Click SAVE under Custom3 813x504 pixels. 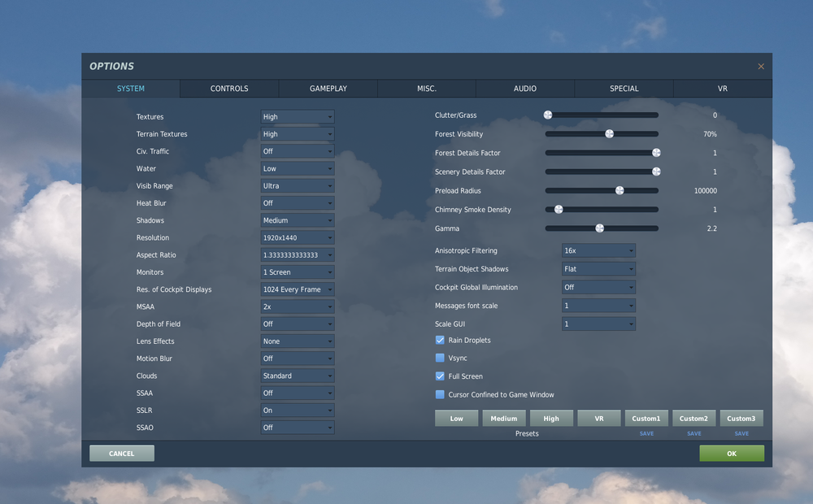(x=741, y=433)
